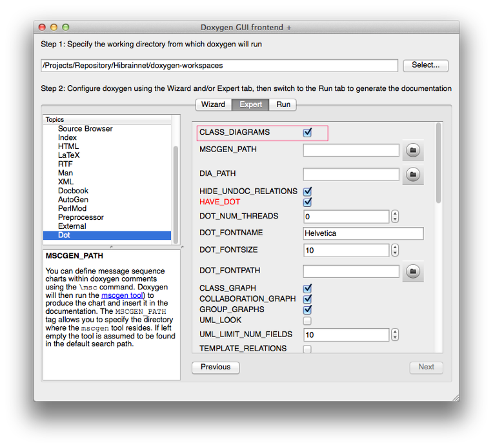The height and width of the screenshot is (448, 493).
Task: Go to Previous topic page
Action: point(216,367)
